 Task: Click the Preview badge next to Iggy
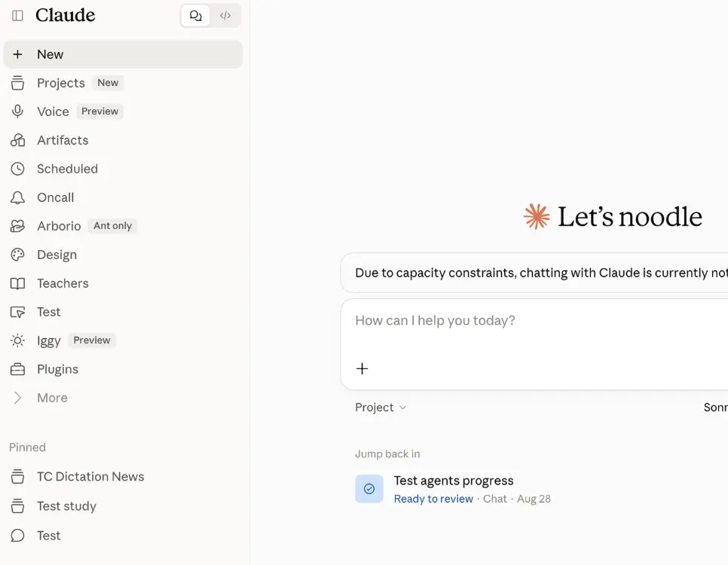click(92, 341)
